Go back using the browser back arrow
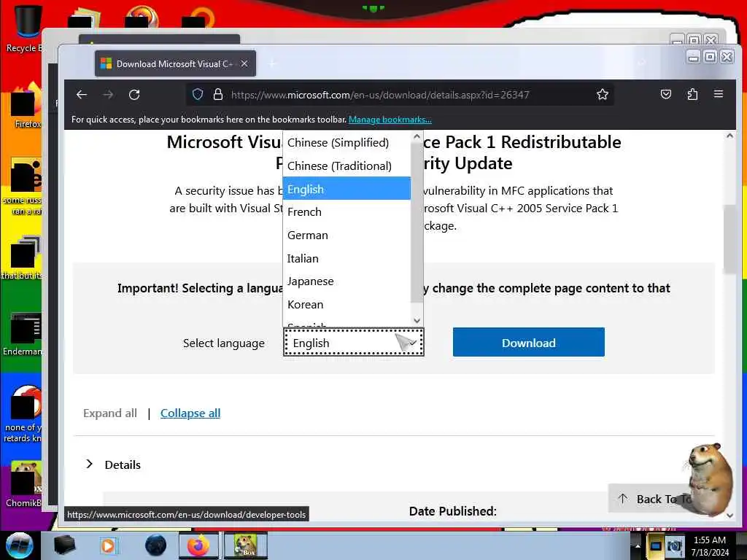The width and height of the screenshot is (747, 560). (82, 95)
